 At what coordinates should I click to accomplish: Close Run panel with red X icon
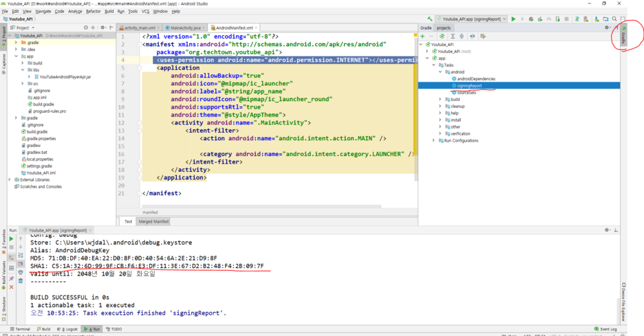[12, 287]
